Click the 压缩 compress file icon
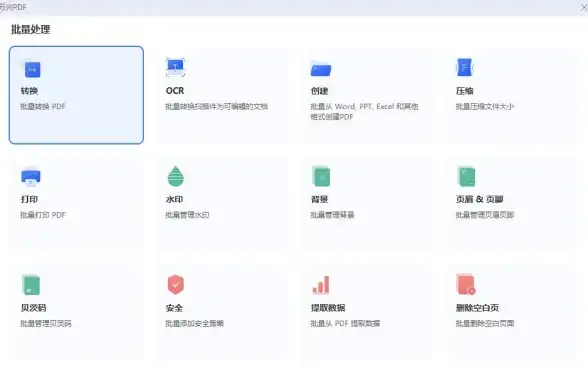The height and width of the screenshot is (378, 588). click(464, 68)
